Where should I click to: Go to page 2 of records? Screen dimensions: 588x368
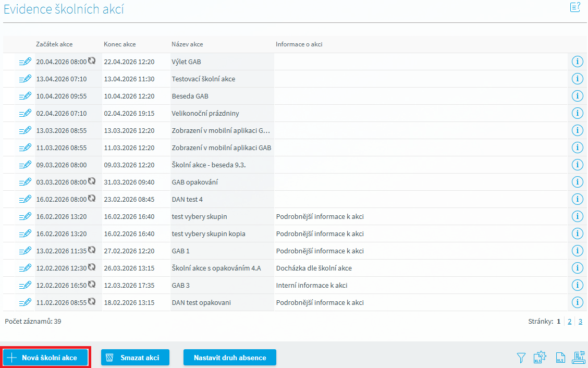click(570, 322)
